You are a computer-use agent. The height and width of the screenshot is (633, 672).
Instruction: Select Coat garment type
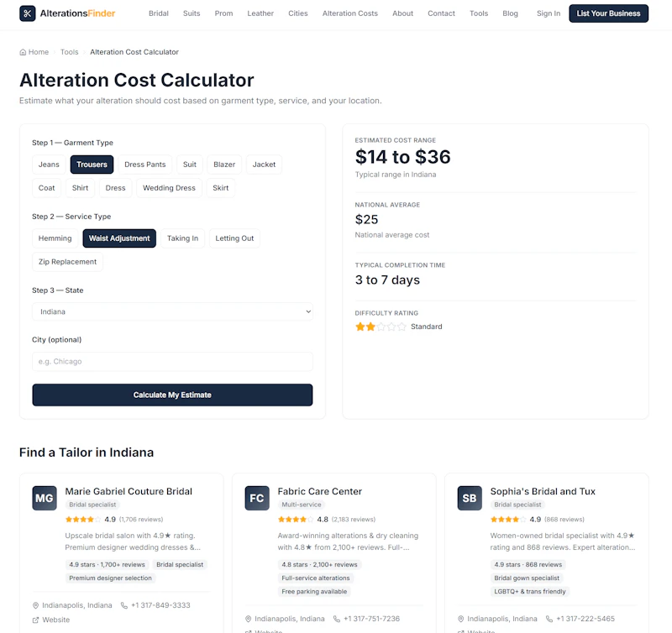pyautogui.click(x=47, y=188)
